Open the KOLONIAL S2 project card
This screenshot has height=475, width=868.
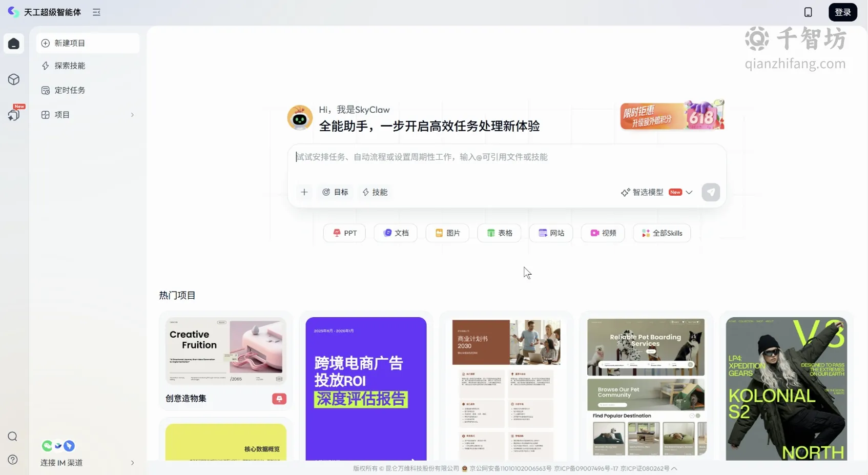click(x=787, y=388)
